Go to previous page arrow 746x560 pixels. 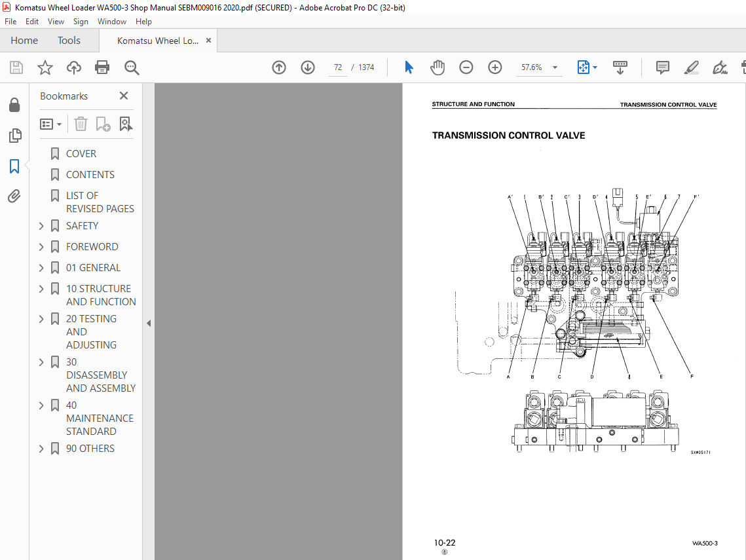tap(279, 67)
